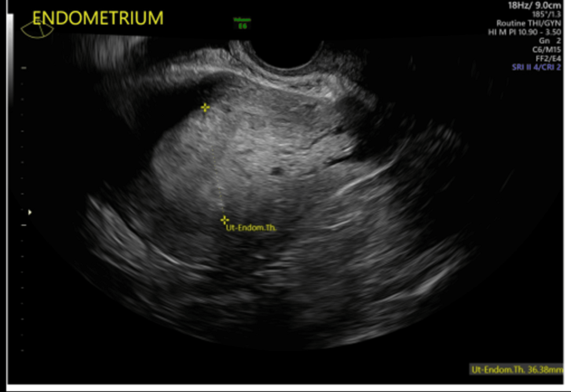Click the C6/M15 setting text
The width and height of the screenshot is (571, 392).
coord(549,49)
